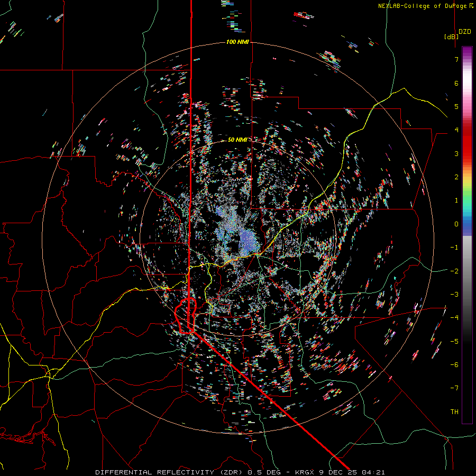Click the 2 value on the color scale
Screen dimensions: 476x476
pyautogui.click(x=456, y=177)
